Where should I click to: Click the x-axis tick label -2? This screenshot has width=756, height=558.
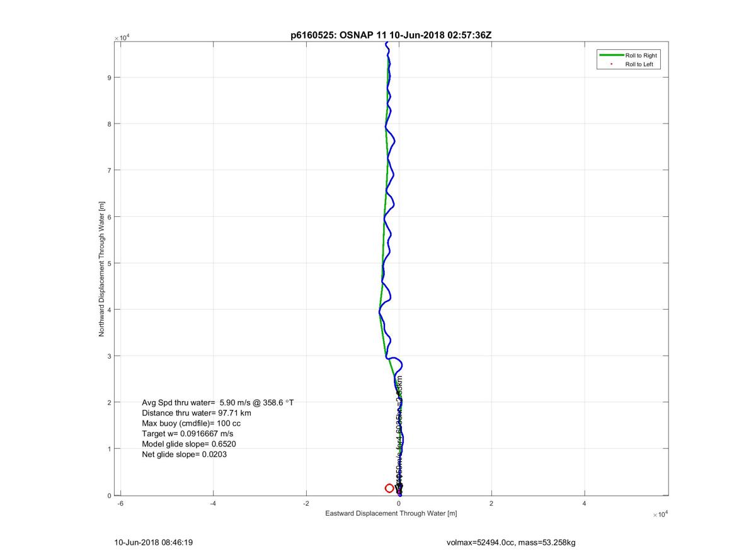(x=305, y=503)
